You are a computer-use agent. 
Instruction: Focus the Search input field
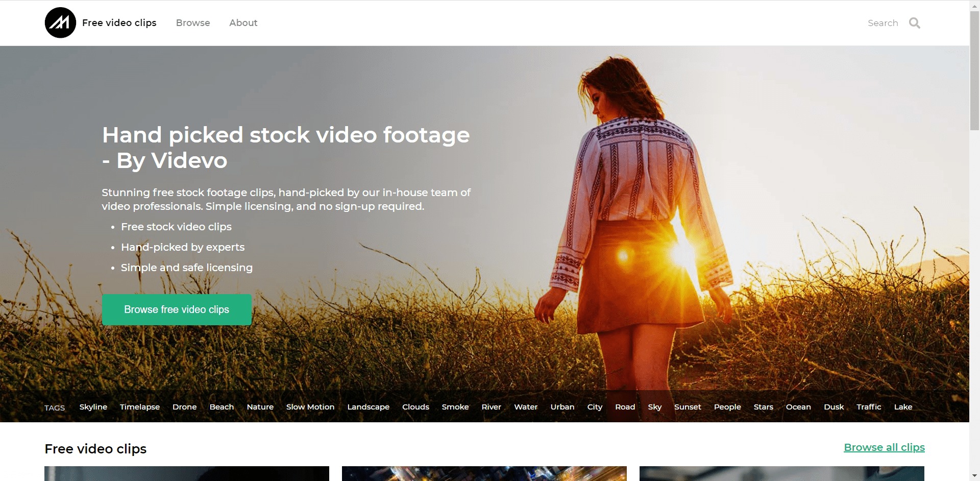click(883, 23)
